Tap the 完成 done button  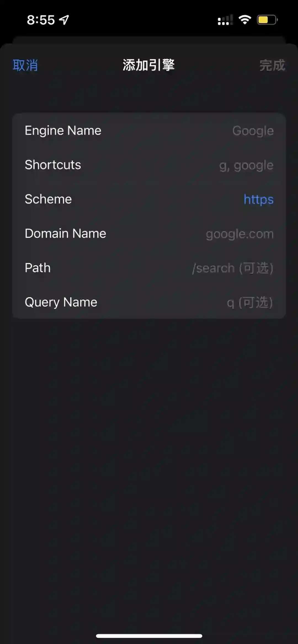coord(272,66)
